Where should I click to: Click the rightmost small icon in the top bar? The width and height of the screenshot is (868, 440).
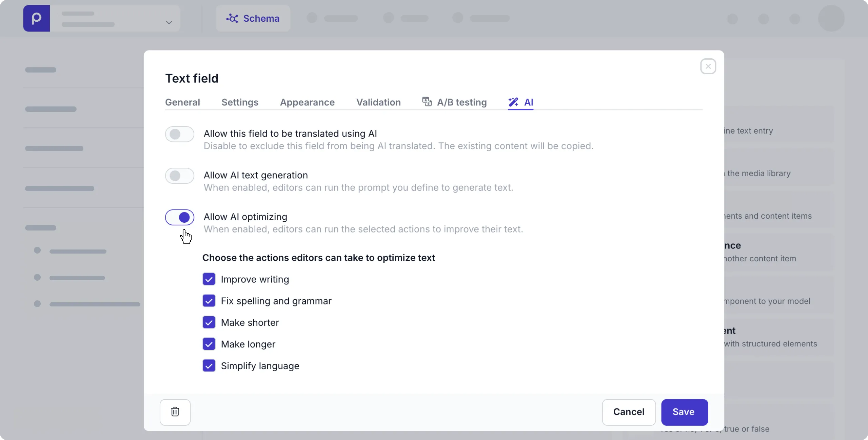[795, 19]
